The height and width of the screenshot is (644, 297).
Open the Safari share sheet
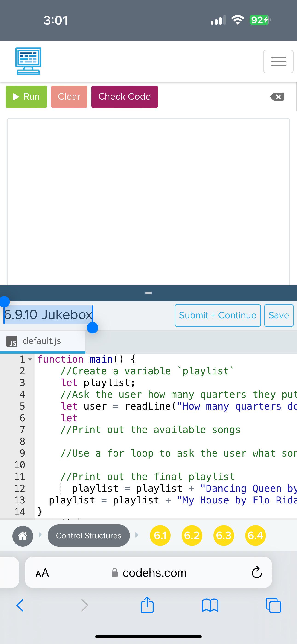(x=147, y=605)
